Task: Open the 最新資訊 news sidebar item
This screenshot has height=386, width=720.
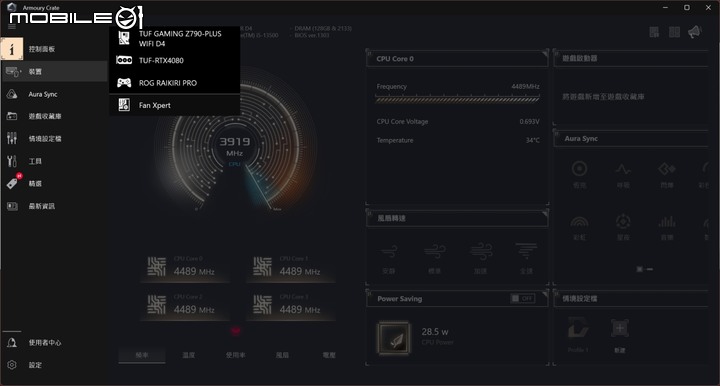Action: coord(54,206)
